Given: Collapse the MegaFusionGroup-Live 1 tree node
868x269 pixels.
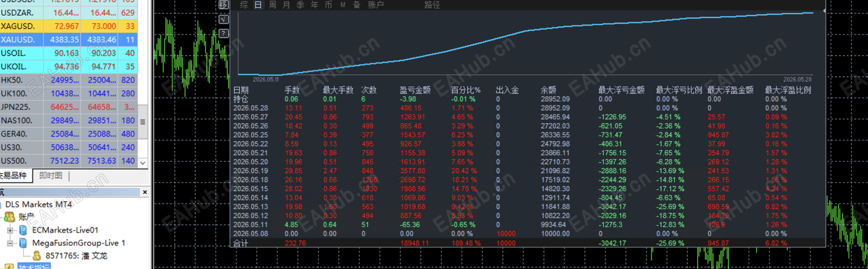Looking at the screenshot, I should click(10, 244).
